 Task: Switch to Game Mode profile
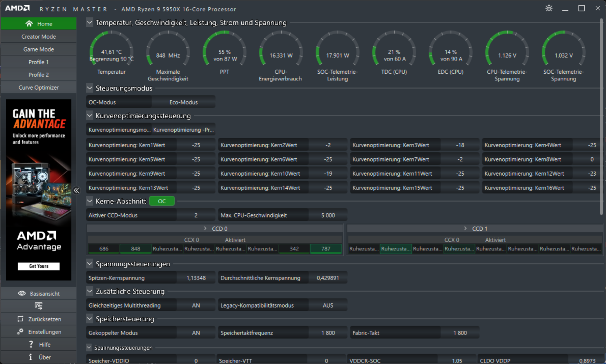pos(38,49)
